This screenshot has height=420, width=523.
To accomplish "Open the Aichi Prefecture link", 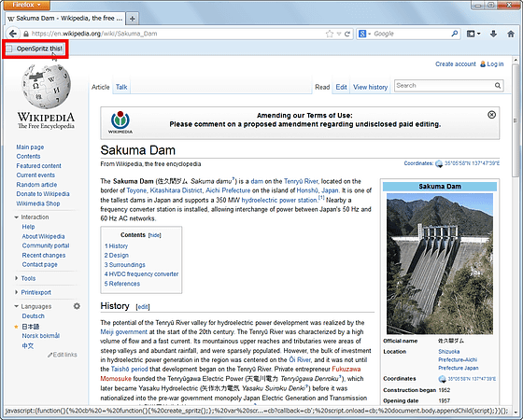I will point(228,190).
